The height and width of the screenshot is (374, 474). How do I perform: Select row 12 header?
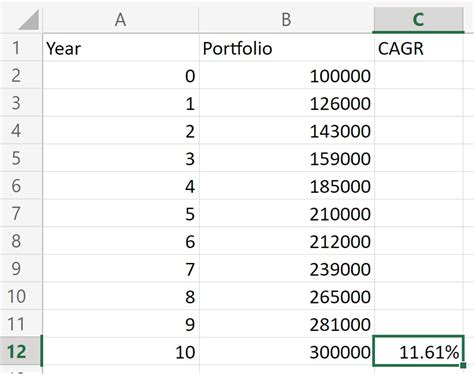21,352
